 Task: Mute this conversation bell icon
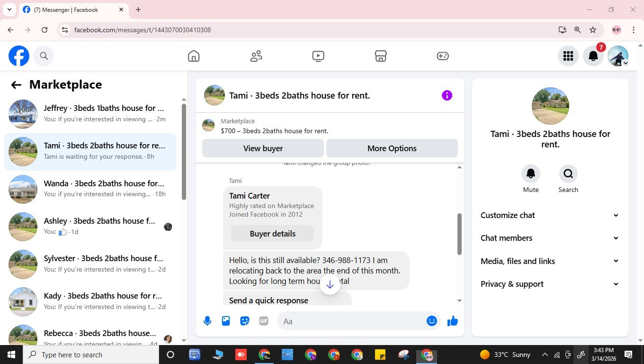[531, 174]
